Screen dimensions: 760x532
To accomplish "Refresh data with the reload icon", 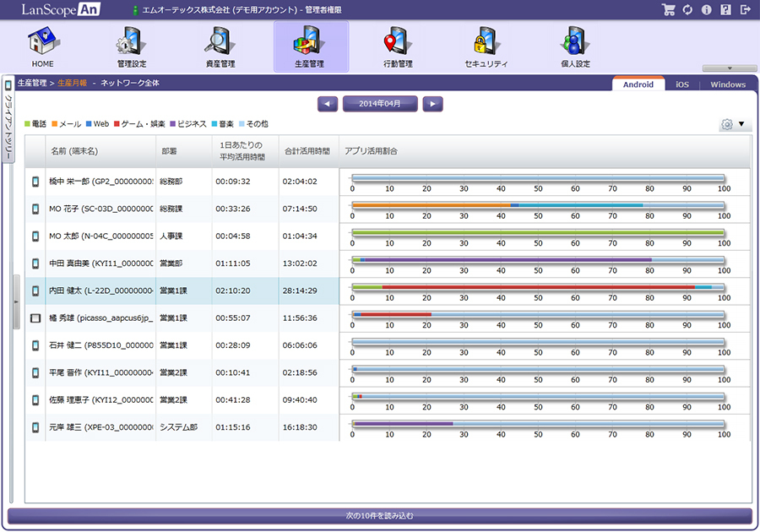I will pyautogui.click(x=687, y=10).
